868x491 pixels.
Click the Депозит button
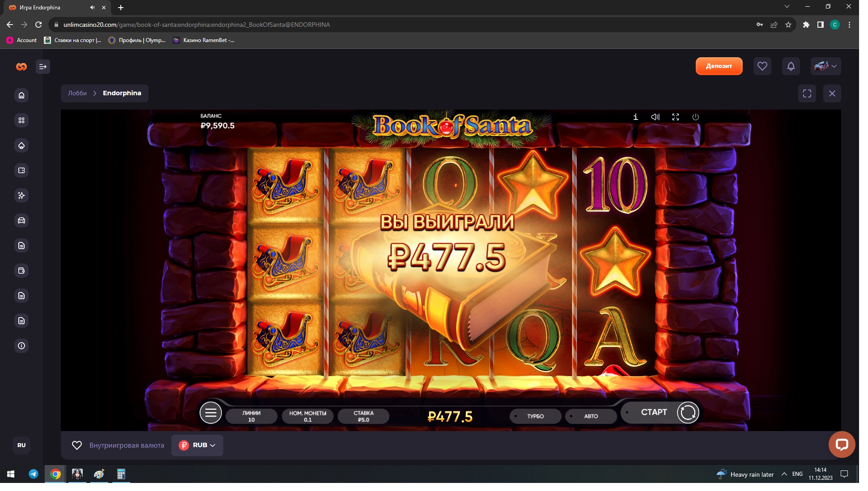coord(719,66)
